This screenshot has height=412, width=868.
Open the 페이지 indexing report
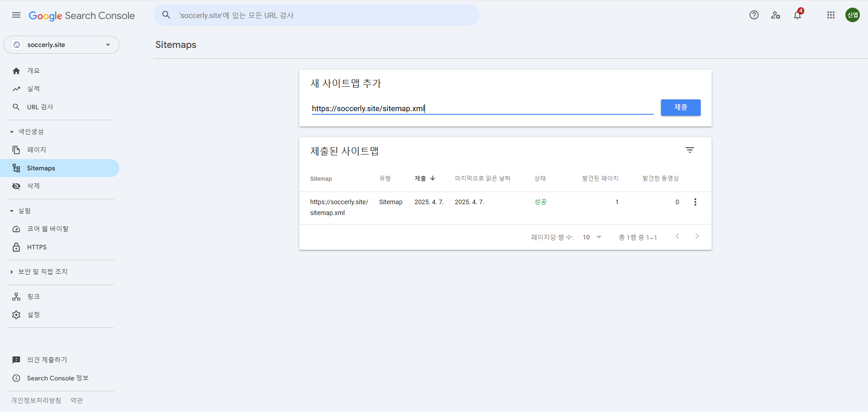click(x=37, y=150)
